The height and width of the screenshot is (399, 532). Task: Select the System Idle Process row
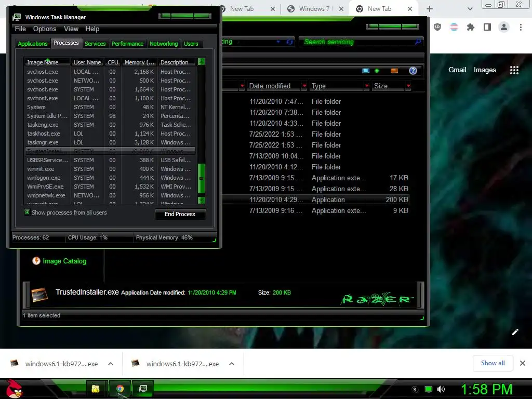pyautogui.click(x=110, y=116)
